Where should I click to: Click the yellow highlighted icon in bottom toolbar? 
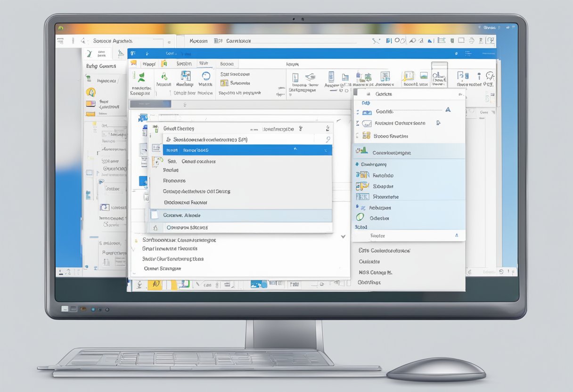pos(155,284)
